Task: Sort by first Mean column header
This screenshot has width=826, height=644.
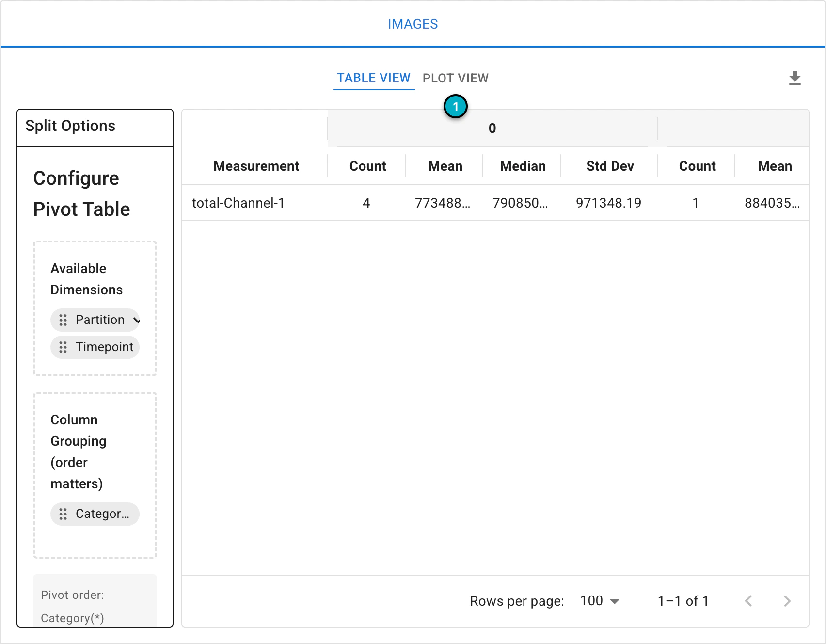Action: pyautogui.click(x=445, y=166)
